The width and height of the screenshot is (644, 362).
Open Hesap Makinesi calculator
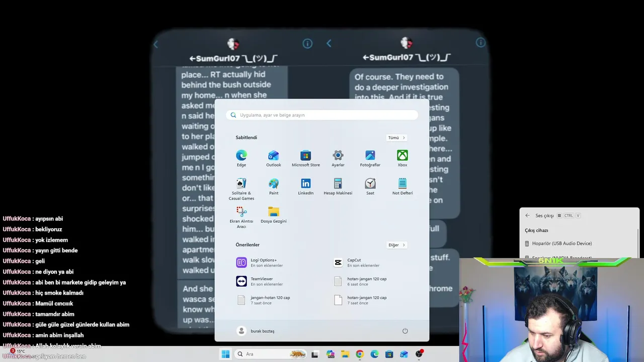(338, 187)
